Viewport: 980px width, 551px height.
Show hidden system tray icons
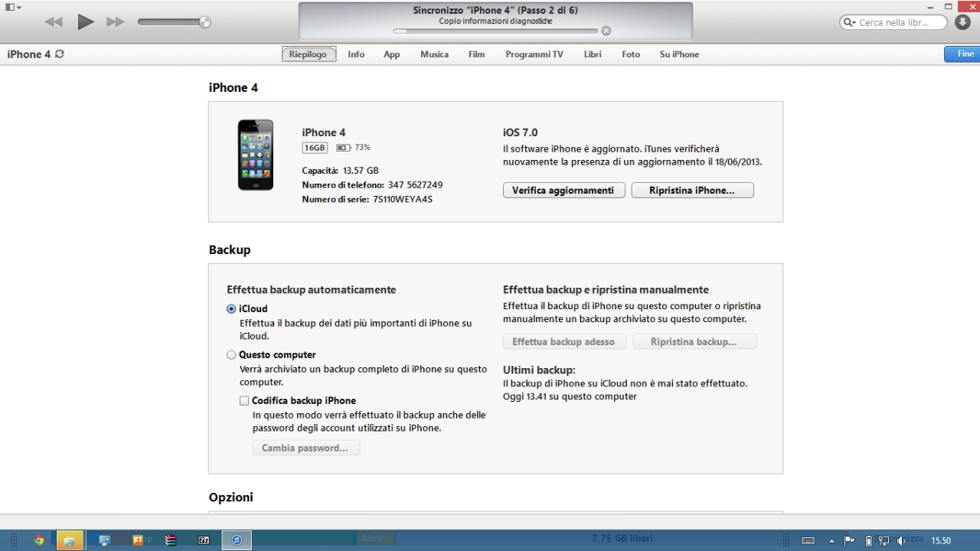[831, 541]
